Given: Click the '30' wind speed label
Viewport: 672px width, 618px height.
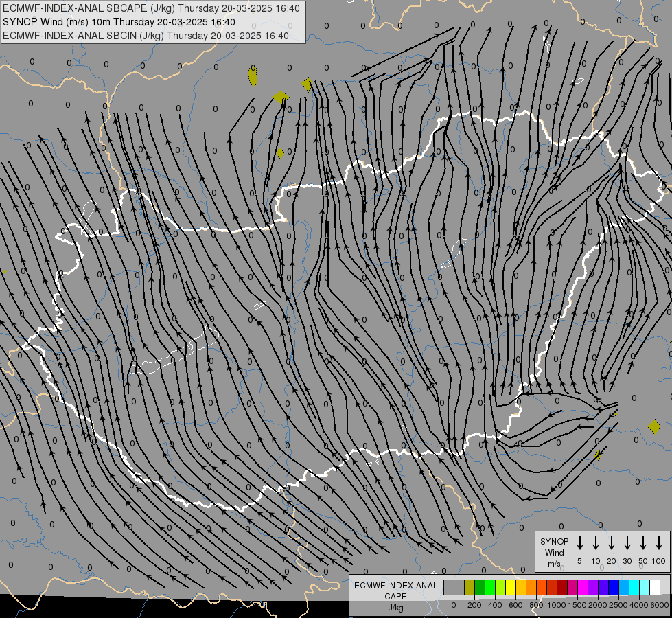Looking at the screenshot, I should 627,561.
